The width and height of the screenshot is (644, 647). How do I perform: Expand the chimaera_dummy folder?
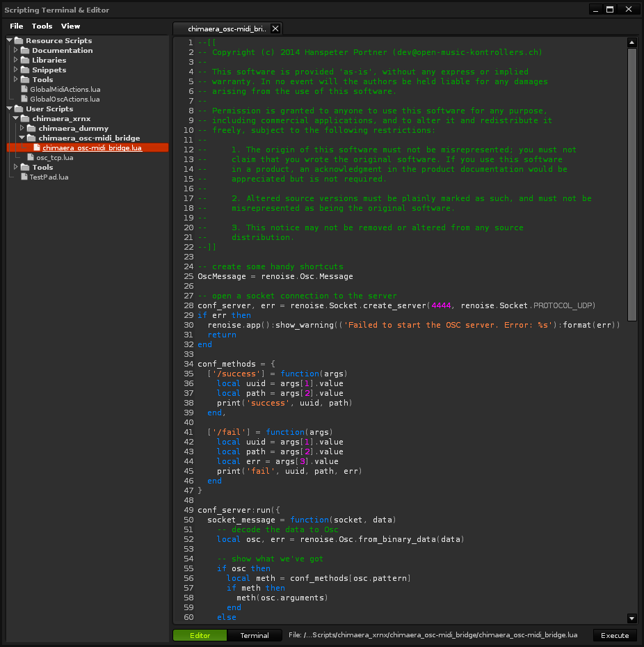pos(22,128)
